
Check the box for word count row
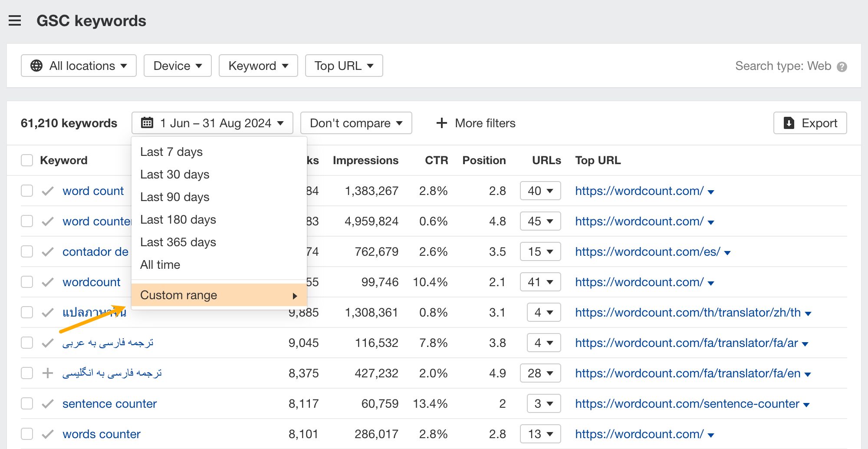[x=27, y=191]
